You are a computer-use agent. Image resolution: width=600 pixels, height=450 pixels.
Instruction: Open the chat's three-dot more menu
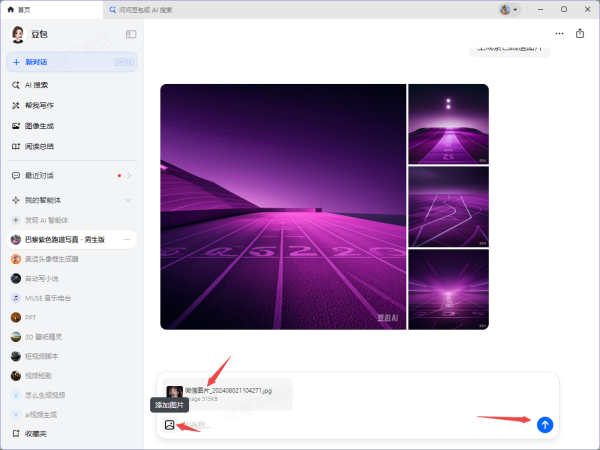[x=559, y=34]
